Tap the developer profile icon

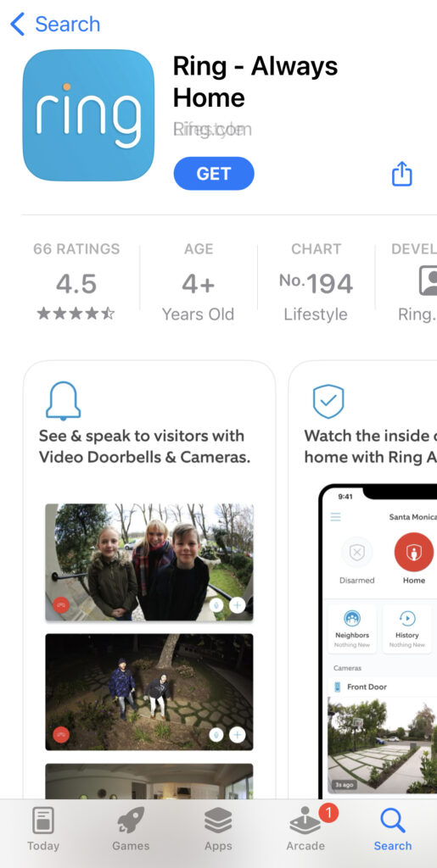[x=428, y=281]
